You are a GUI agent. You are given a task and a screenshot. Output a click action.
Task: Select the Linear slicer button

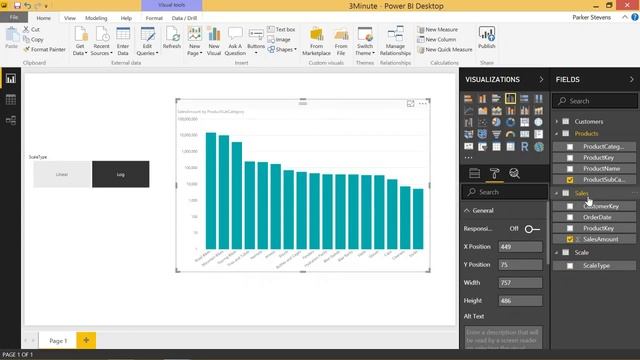click(x=62, y=174)
